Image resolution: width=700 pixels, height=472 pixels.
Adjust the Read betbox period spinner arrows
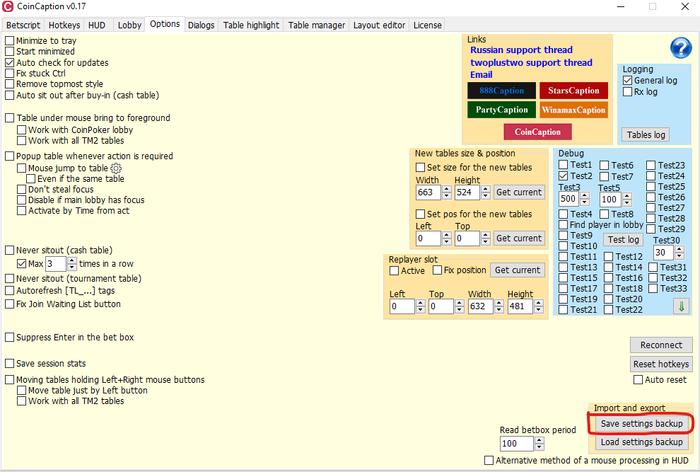click(x=540, y=443)
